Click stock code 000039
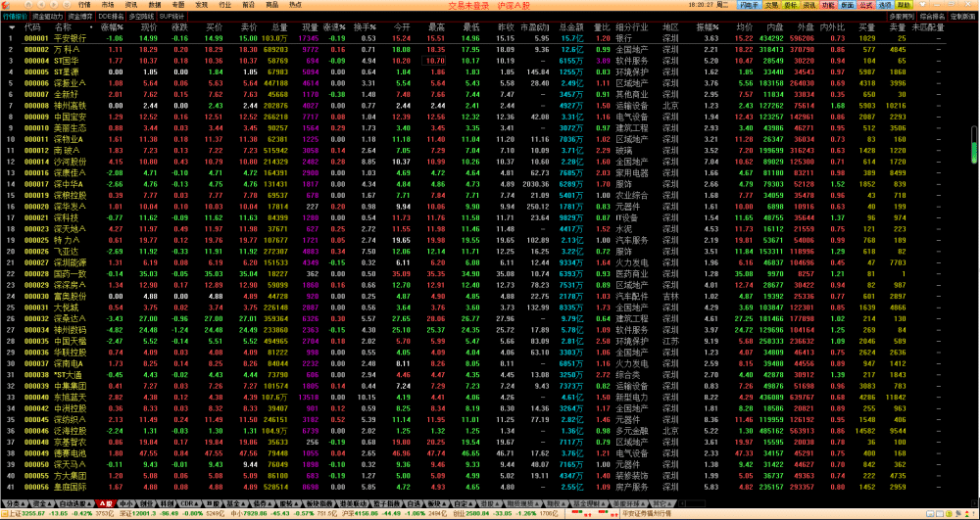Screen dimensions: 980x520 tap(36, 386)
